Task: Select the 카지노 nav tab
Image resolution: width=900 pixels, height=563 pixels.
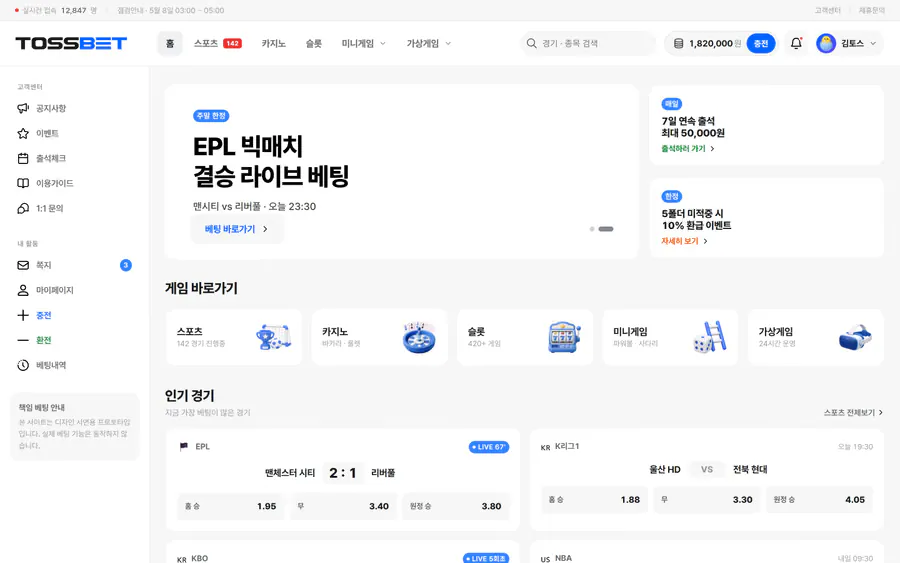Action: point(273,44)
